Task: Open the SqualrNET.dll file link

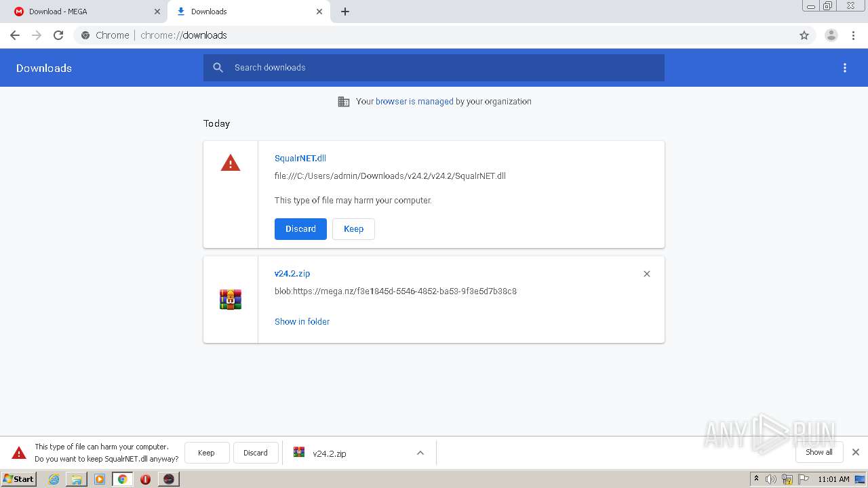Action: (x=300, y=158)
